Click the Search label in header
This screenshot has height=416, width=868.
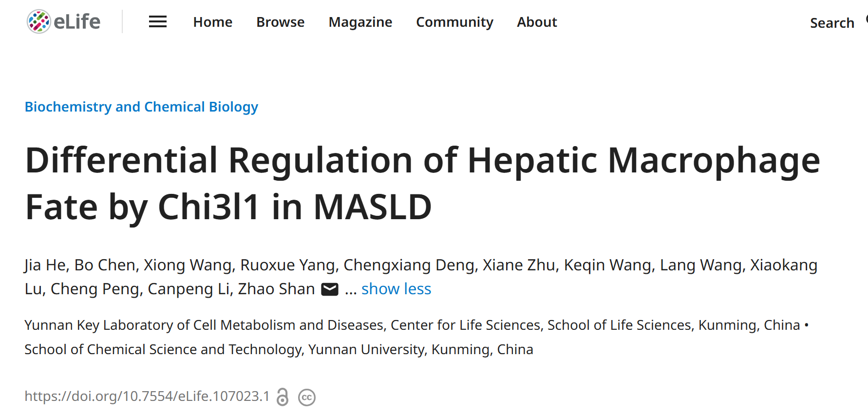pos(831,23)
